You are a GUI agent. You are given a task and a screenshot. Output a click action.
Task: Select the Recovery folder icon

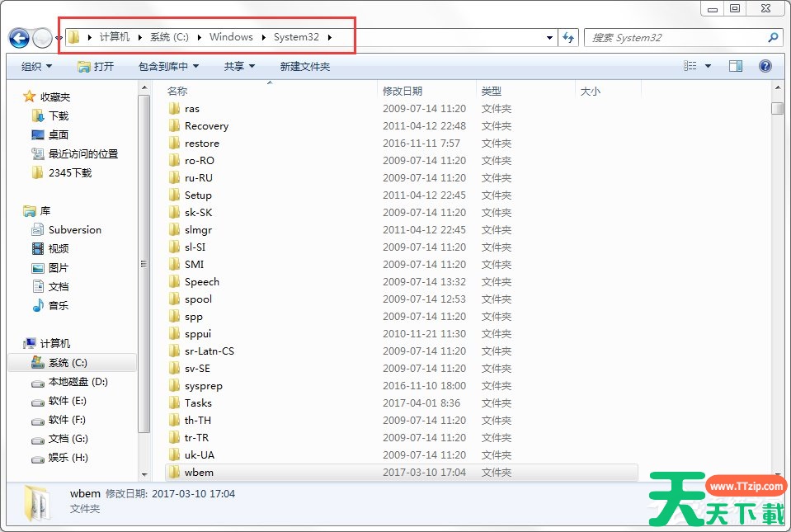click(174, 125)
